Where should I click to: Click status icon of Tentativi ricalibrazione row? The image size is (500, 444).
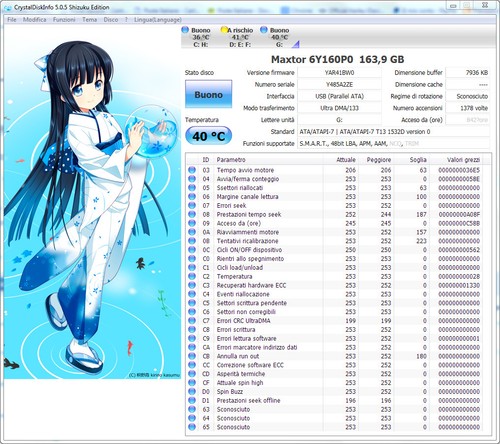pyautogui.click(x=192, y=241)
